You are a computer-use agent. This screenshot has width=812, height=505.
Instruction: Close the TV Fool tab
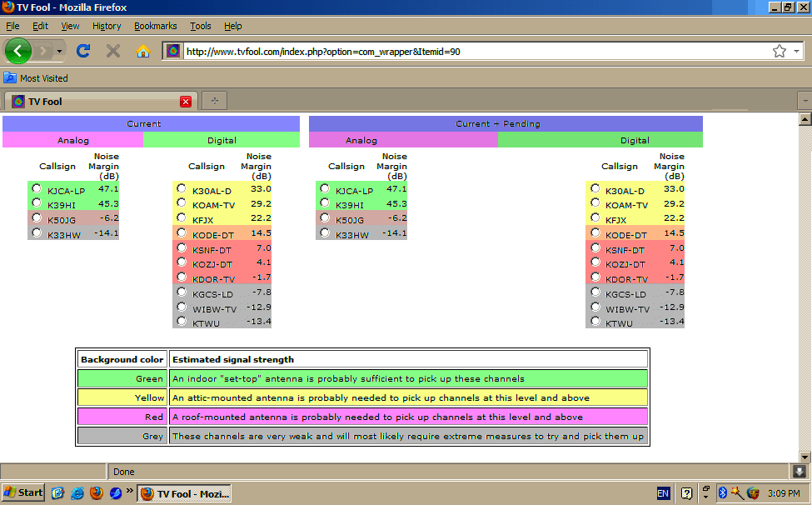(x=186, y=102)
